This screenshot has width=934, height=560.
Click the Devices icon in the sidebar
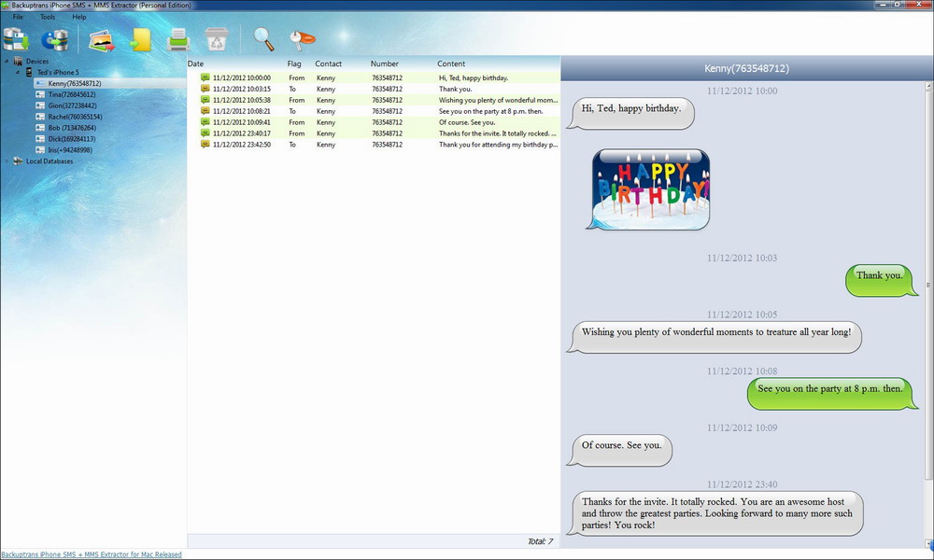tap(16, 61)
